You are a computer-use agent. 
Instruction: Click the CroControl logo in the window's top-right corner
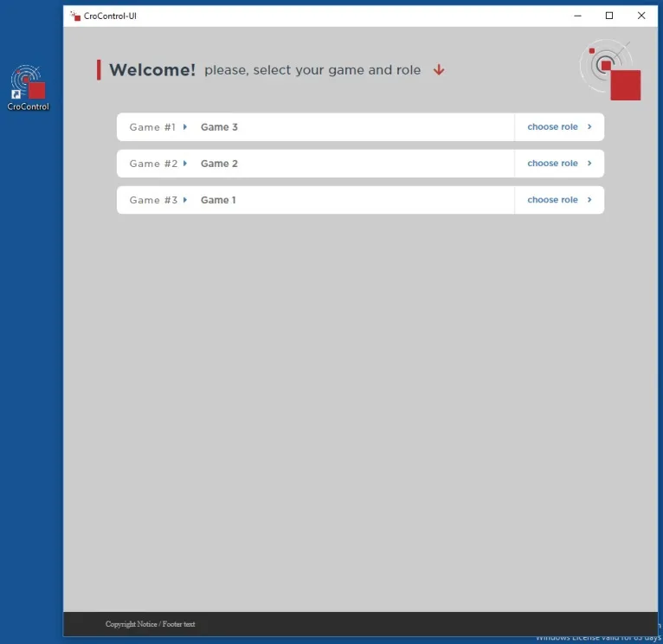coord(611,70)
